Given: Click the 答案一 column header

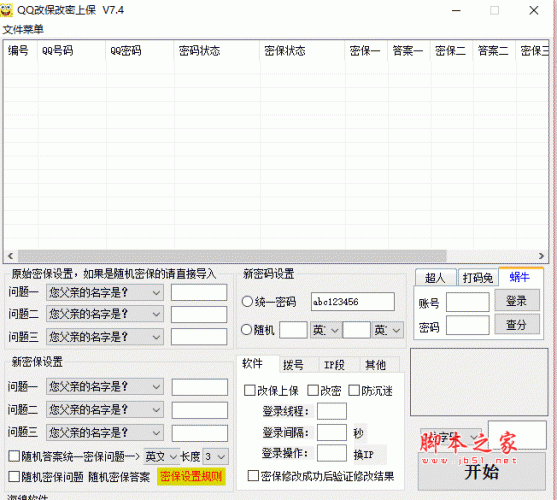Looking at the screenshot, I should coord(409,51).
